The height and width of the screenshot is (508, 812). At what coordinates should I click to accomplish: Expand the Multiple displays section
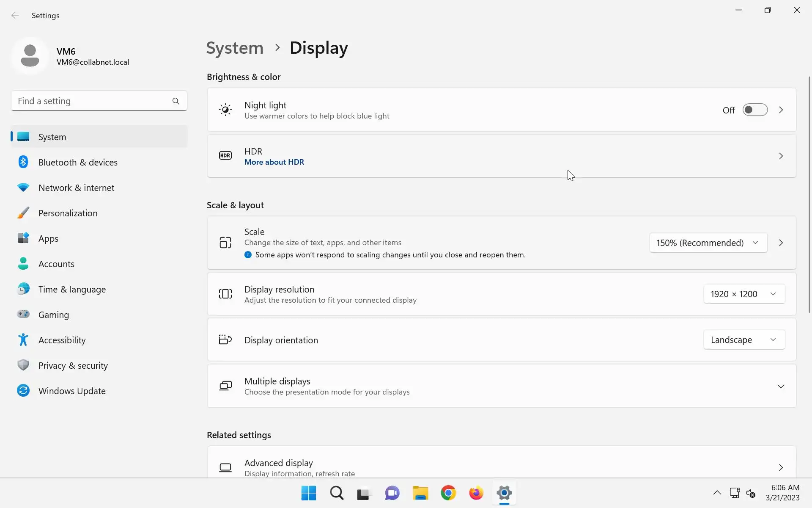(x=781, y=387)
